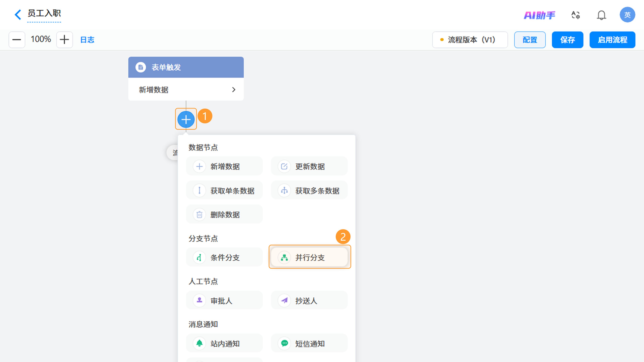Screen dimensions: 644x362
Task: Click the 数据节点 section heading
Action: tap(203, 147)
